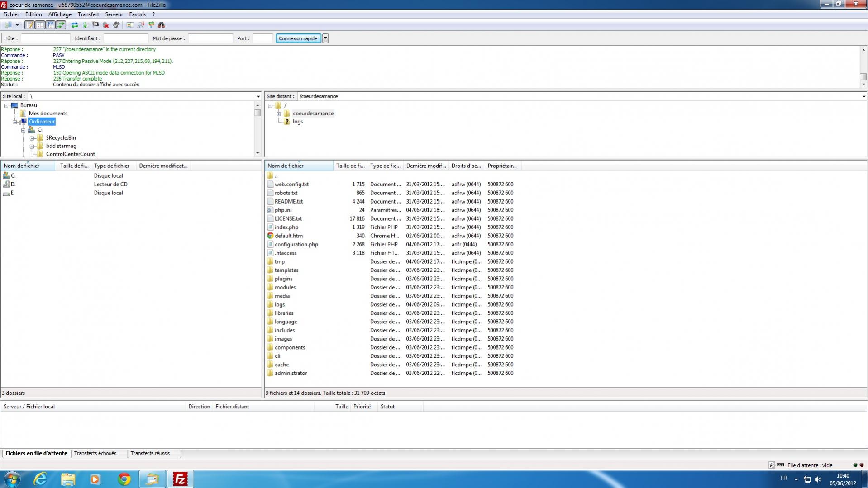Screen dimensions: 868x488
Task: Expand the bdd starmag folder node
Action: 32,146
